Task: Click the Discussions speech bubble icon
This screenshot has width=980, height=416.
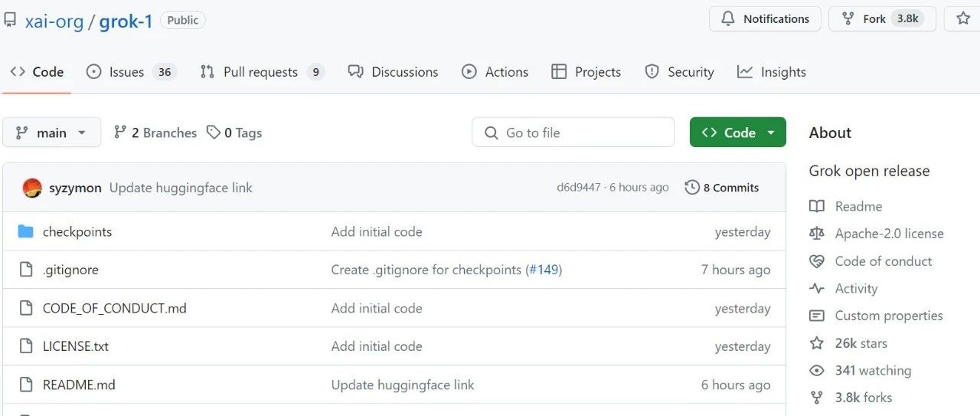Action: [355, 72]
